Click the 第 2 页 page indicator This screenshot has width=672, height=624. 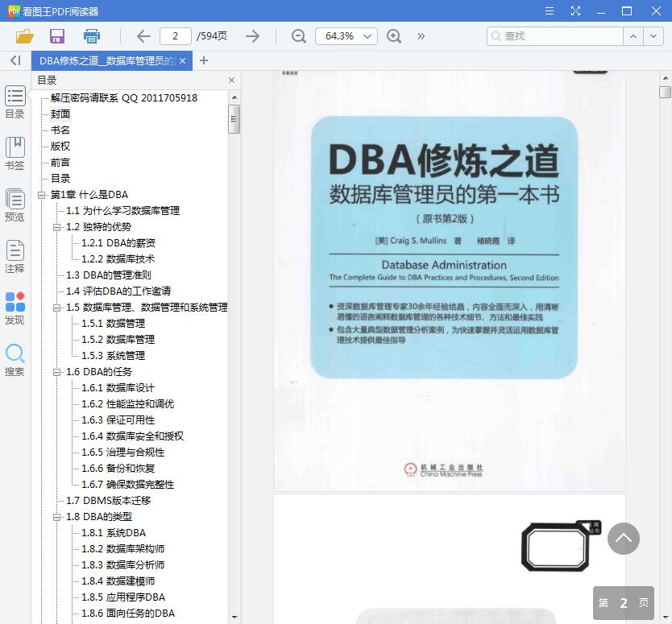coord(624,603)
